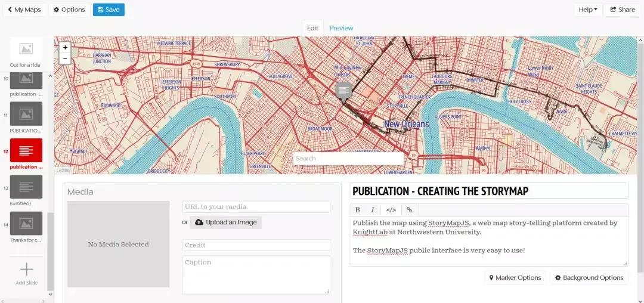
Task: Open Marker Options
Action: [x=515, y=277]
